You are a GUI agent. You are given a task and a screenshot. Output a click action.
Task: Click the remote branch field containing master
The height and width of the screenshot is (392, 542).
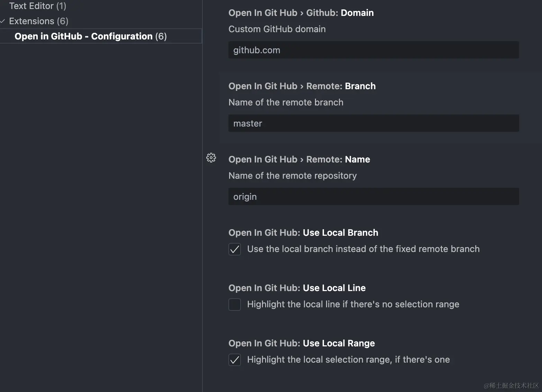pos(373,123)
